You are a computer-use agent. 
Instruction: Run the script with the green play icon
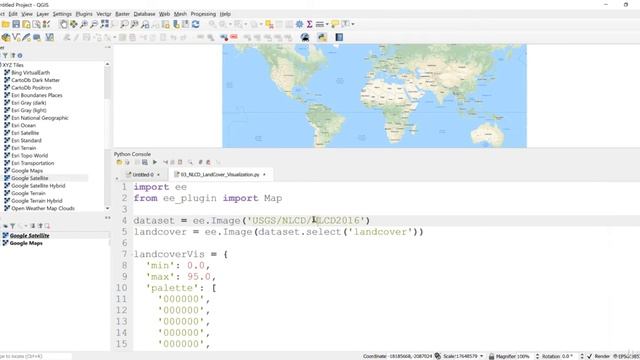point(155,162)
